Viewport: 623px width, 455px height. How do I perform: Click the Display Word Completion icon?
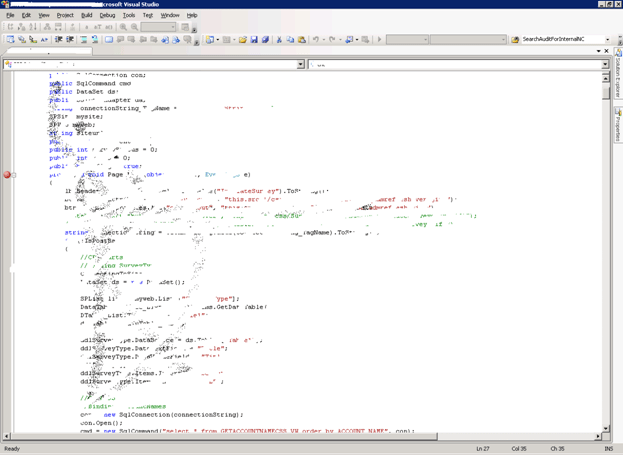44,39
